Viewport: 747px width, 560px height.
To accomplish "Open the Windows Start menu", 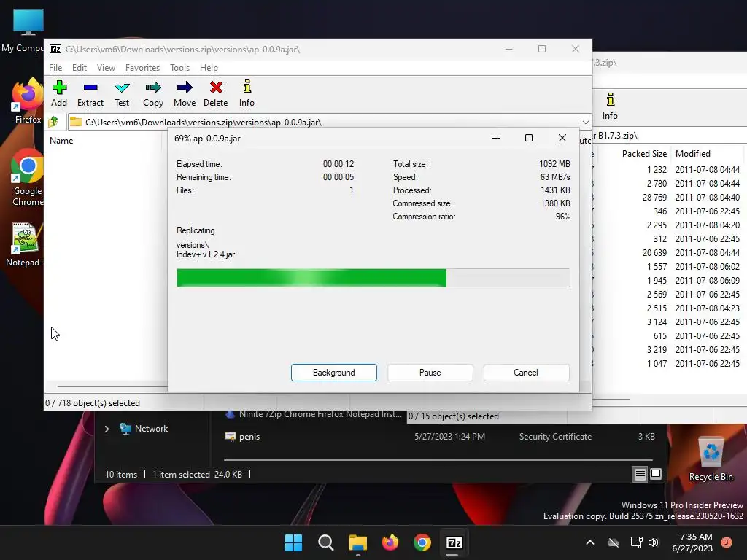I will (x=293, y=542).
